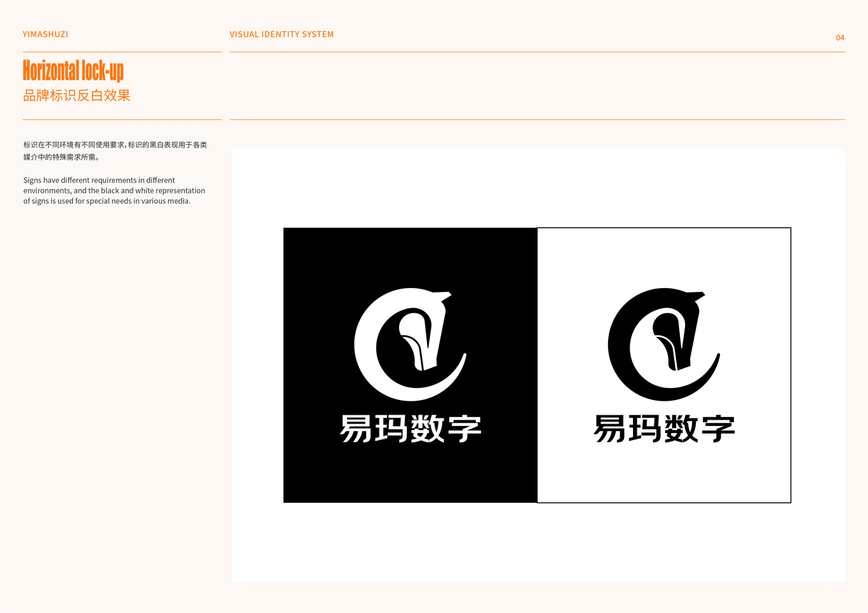868x613 pixels.
Task: Select white 易玛数字 wordmark on black background
Action: [x=410, y=429]
